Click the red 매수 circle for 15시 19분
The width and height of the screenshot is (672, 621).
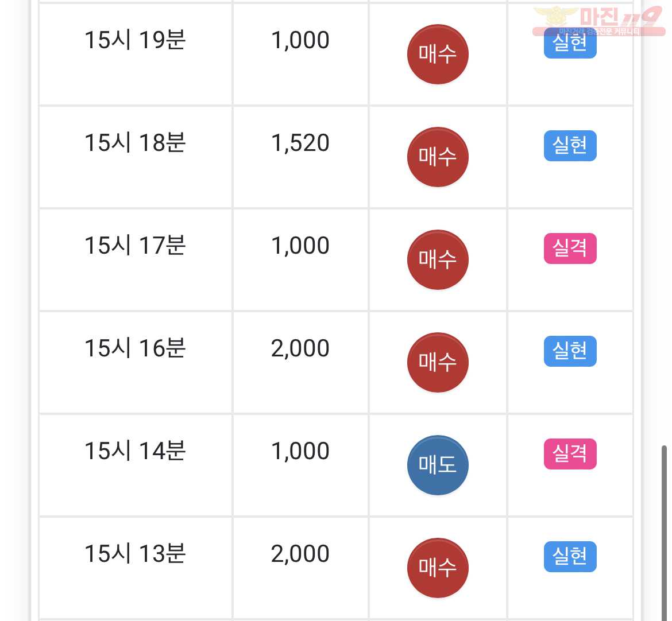[x=438, y=55]
